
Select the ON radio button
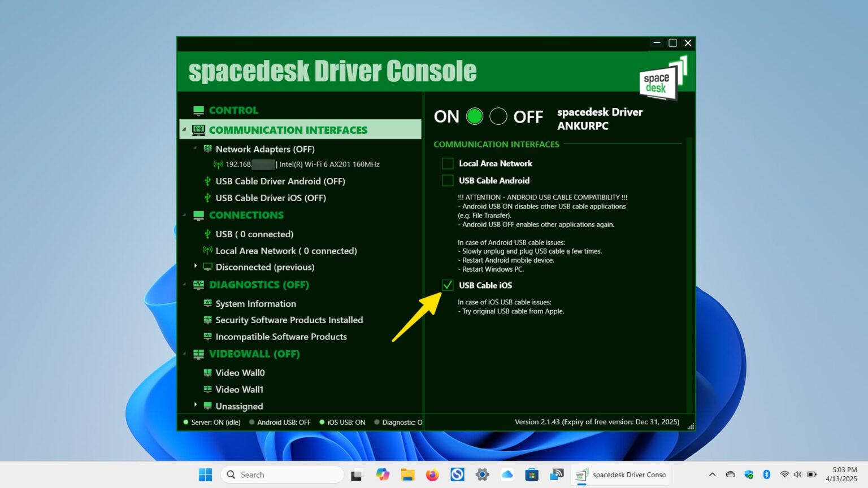click(x=475, y=116)
